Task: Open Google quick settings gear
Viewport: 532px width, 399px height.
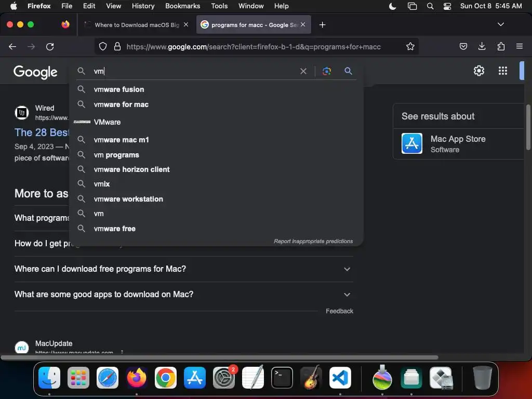Action: [x=478, y=71]
